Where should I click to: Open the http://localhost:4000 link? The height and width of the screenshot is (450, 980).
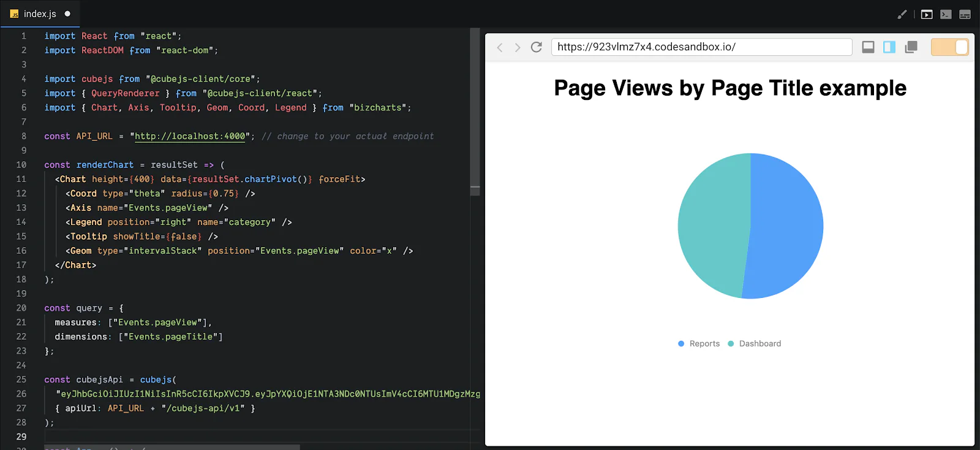point(190,136)
